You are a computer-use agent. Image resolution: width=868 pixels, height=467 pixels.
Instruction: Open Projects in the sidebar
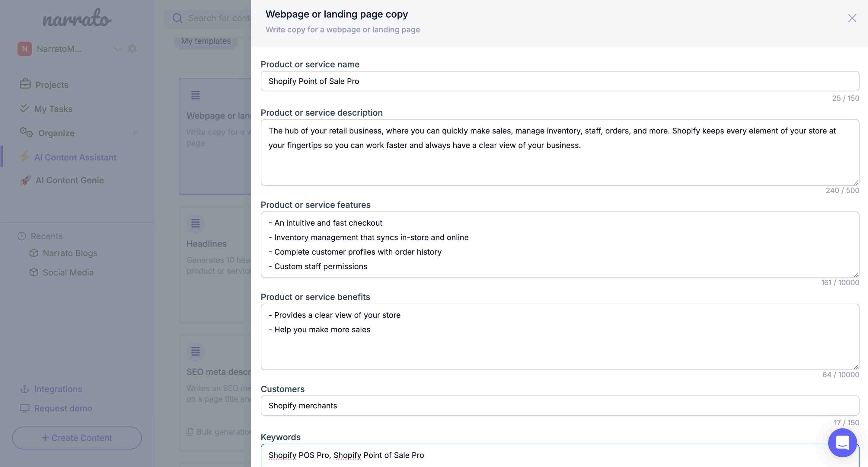[52, 85]
